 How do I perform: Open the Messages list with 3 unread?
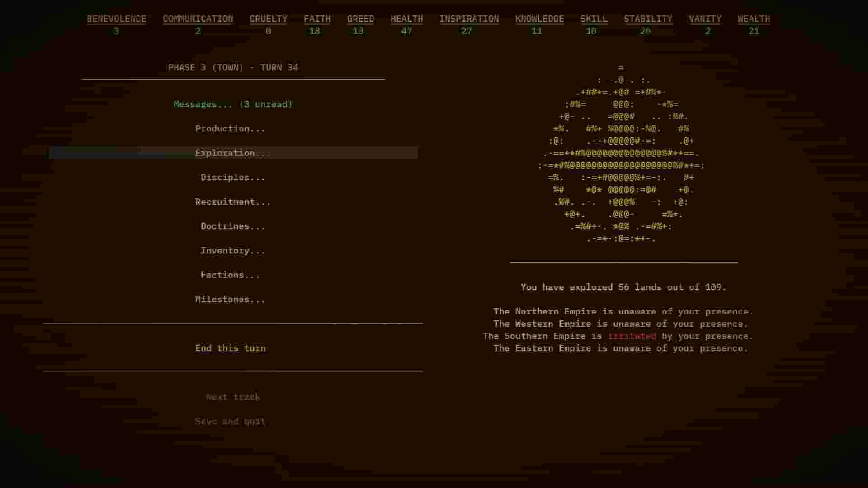[233, 104]
